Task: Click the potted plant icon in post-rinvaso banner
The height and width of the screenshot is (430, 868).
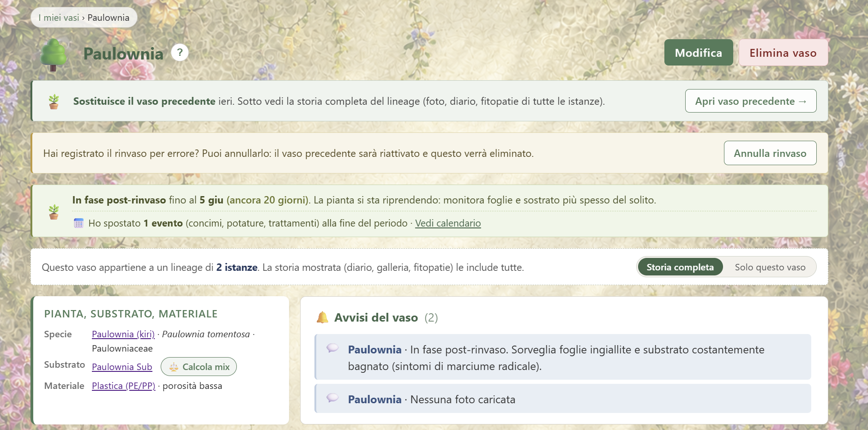Action: click(x=54, y=212)
